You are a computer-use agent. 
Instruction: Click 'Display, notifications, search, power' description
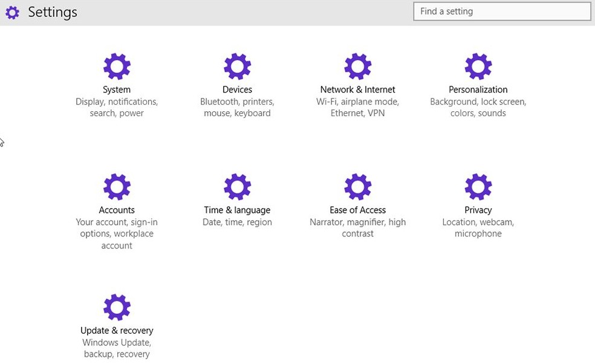tap(117, 108)
